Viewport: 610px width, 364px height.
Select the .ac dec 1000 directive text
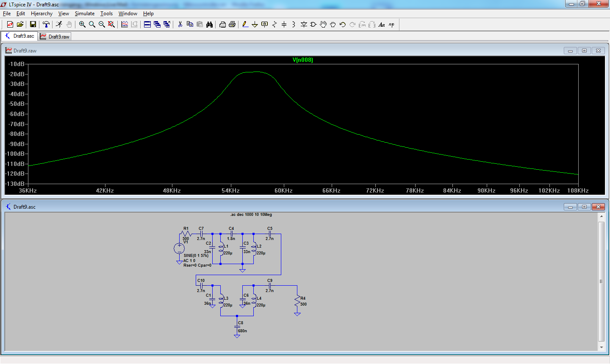251,215
